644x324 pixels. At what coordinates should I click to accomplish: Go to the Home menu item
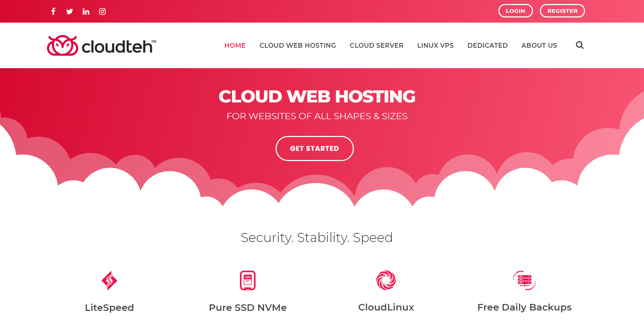tap(235, 46)
